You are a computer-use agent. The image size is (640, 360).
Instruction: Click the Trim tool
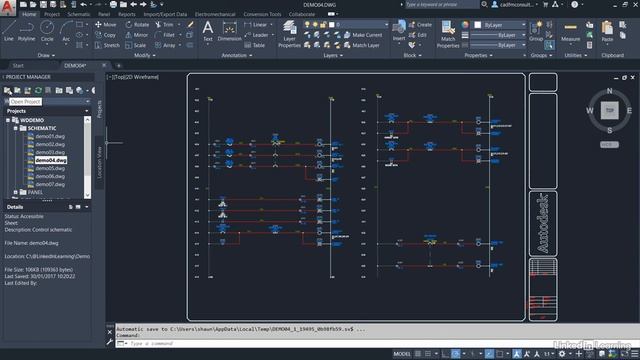click(x=164, y=24)
